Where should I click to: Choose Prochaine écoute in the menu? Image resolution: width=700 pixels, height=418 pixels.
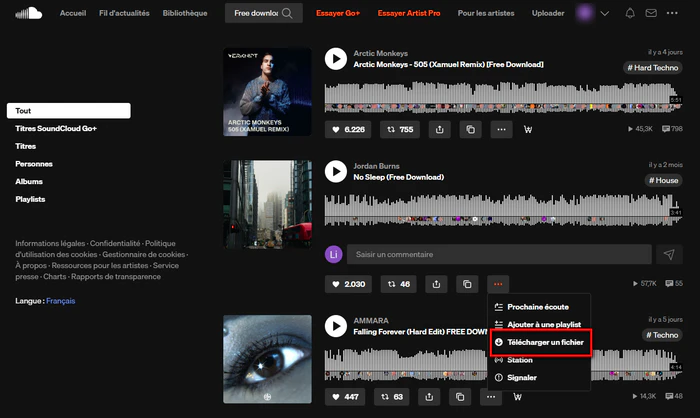(x=539, y=307)
